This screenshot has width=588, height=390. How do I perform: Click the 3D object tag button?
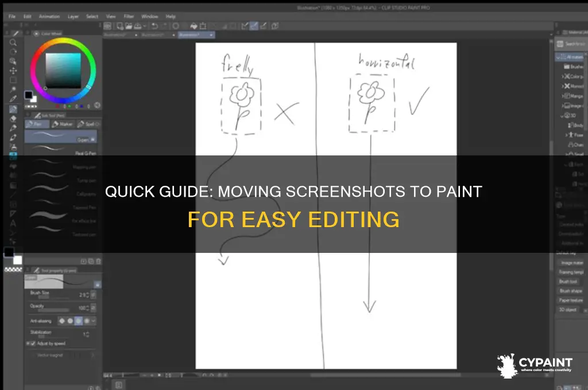pos(568,310)
